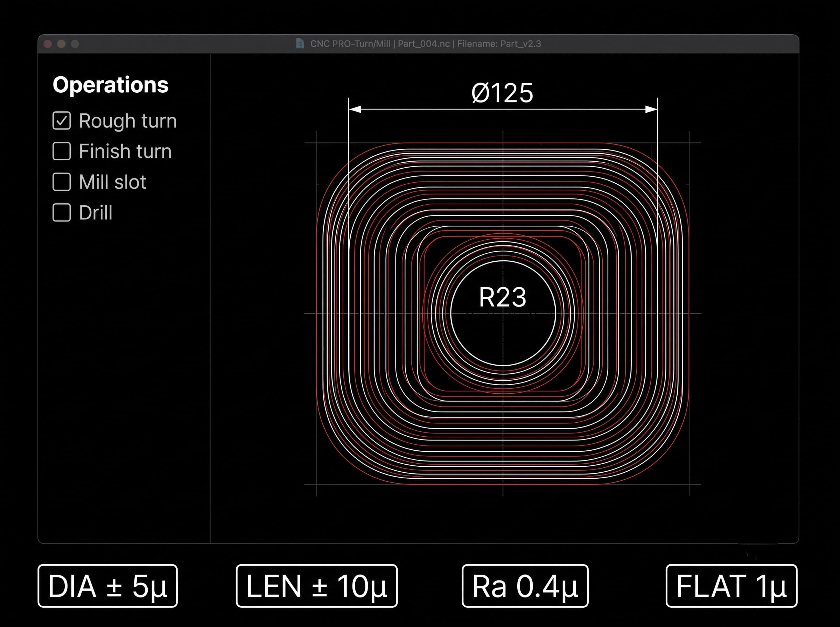840x627 pixels.
Task: Click the title bar text Part_004.nc
Action: (423, 44)
